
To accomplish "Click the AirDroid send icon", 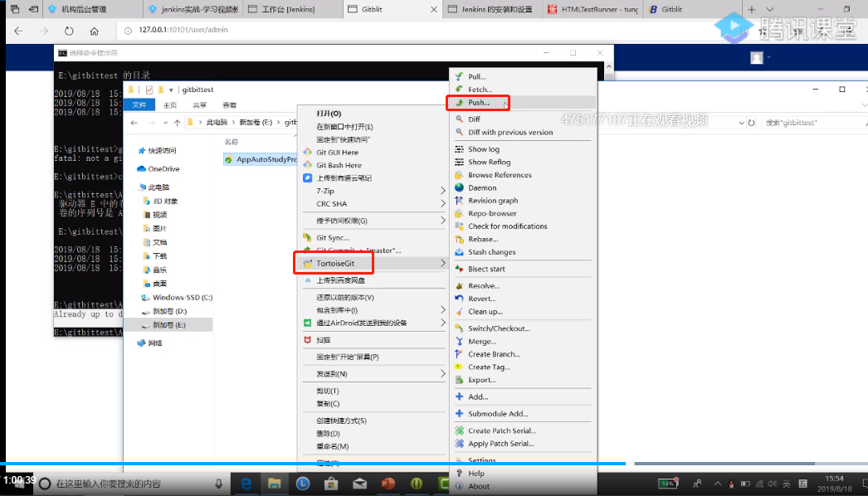I will click(x=307, y=323).
